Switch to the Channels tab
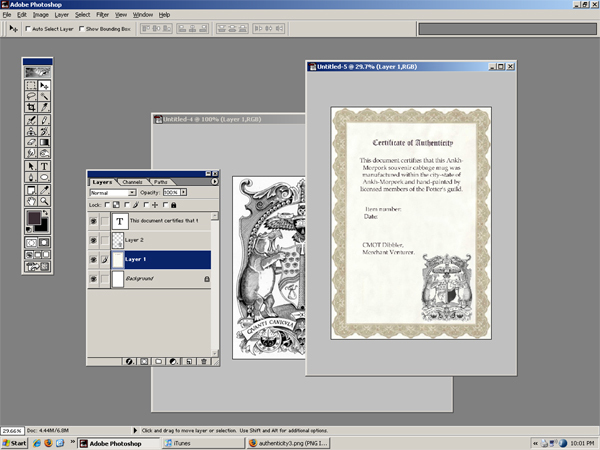Viewport: 600px width, 450px height. tap(133, 182)
